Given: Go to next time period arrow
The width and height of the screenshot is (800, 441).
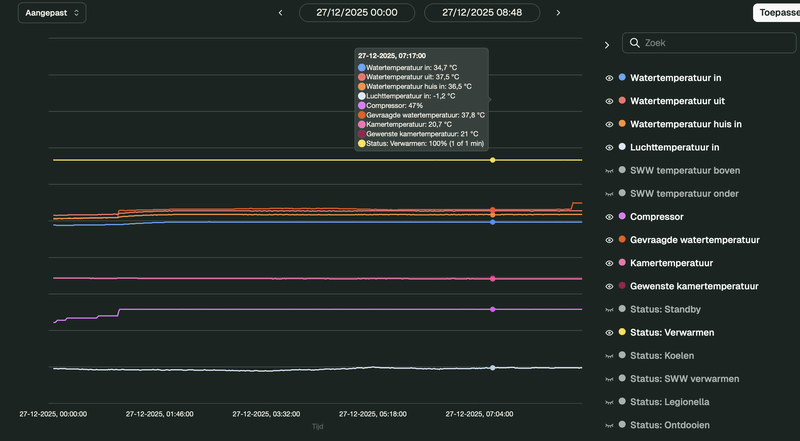Looking at the screenshot, I should pos(558,13).
